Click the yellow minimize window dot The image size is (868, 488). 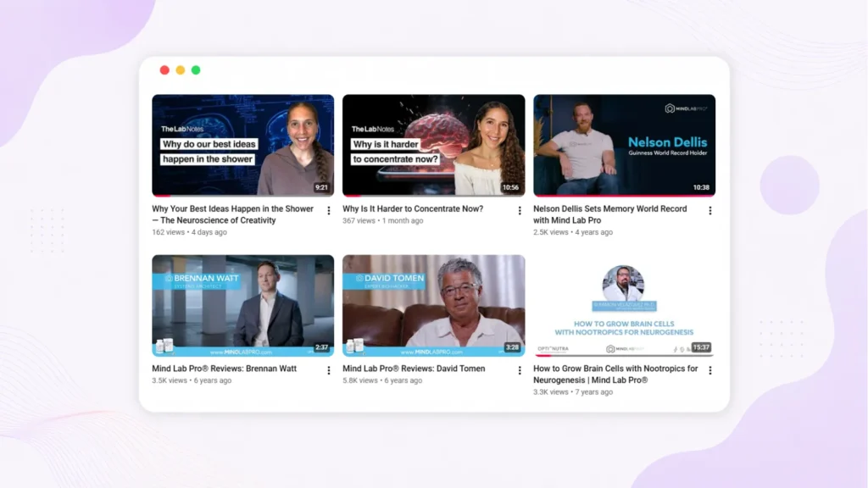click(x=181, y=70)
